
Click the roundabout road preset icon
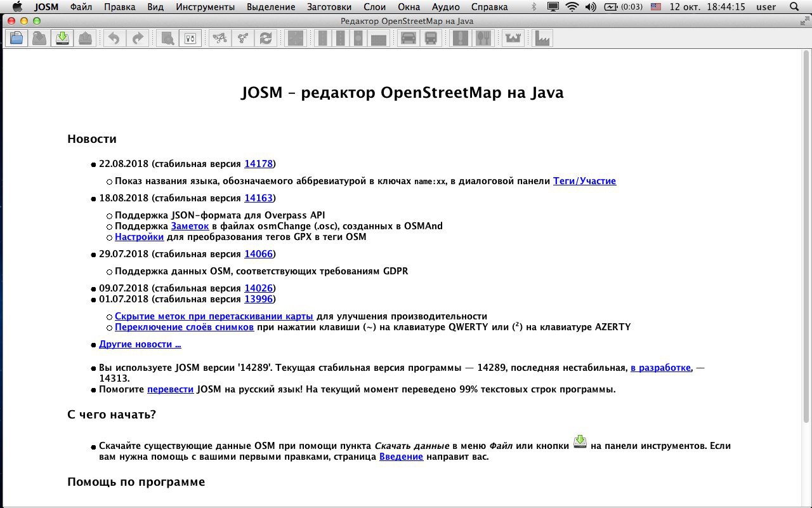(x=358, y=39)
